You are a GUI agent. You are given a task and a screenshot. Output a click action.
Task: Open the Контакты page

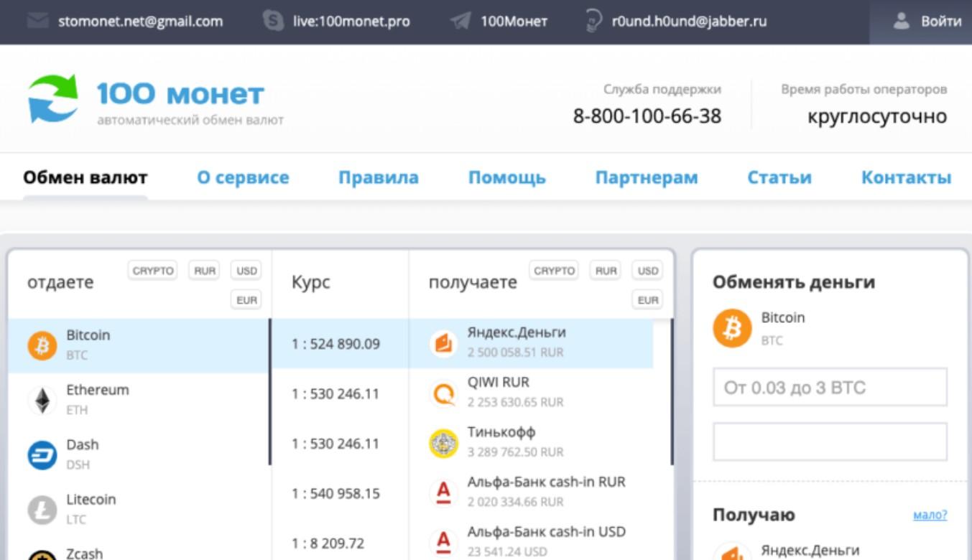tap(907, 177)
